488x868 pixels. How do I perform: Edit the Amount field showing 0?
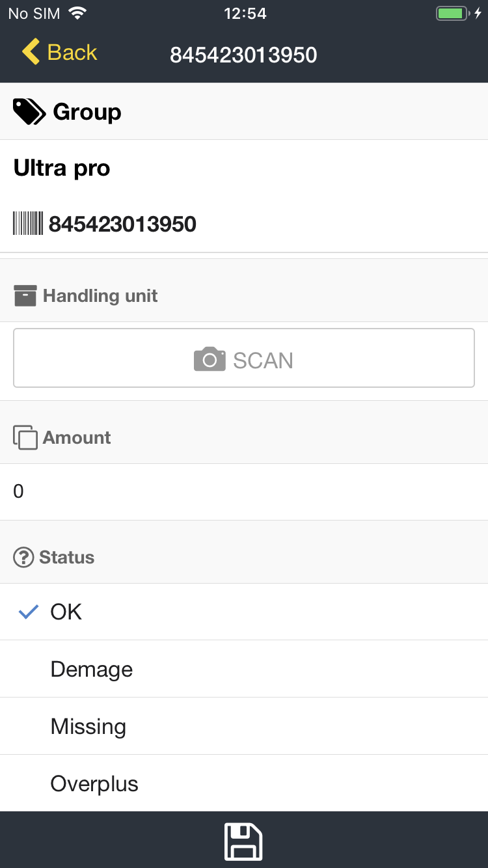[x=244, y=491]
